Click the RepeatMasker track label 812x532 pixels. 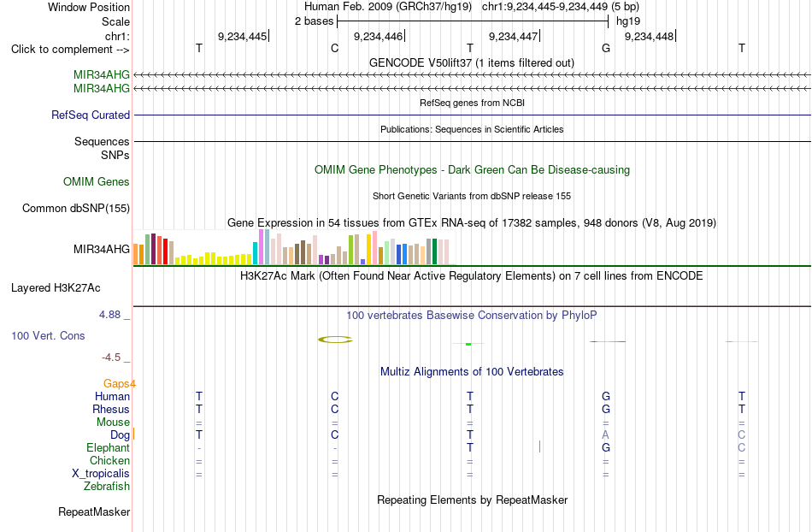tap(94, 511)
